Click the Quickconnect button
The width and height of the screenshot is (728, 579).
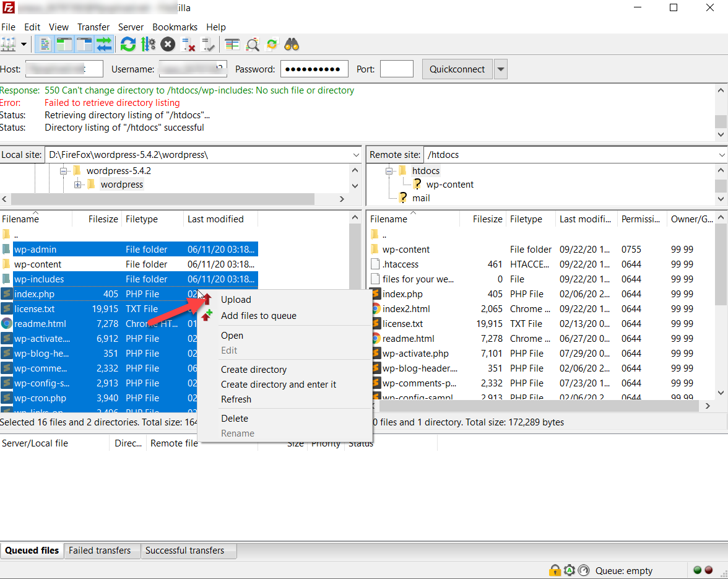click(457, 69)
